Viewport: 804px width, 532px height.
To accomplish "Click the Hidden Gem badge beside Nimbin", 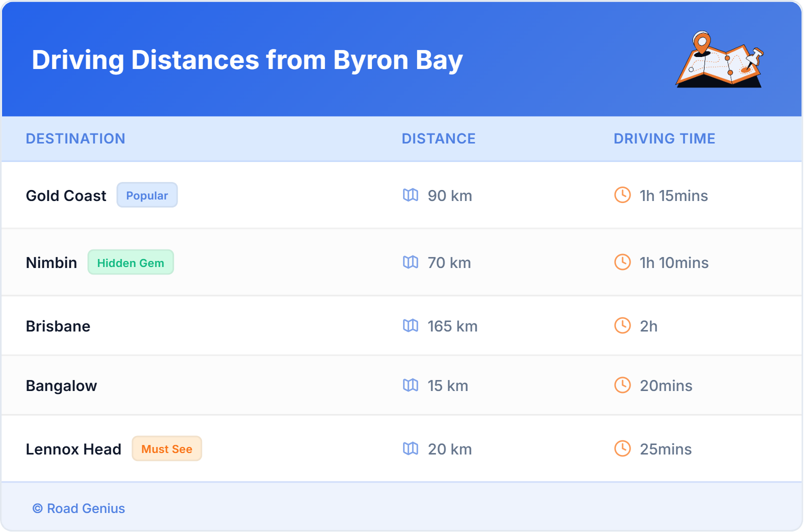I will 130,262.
